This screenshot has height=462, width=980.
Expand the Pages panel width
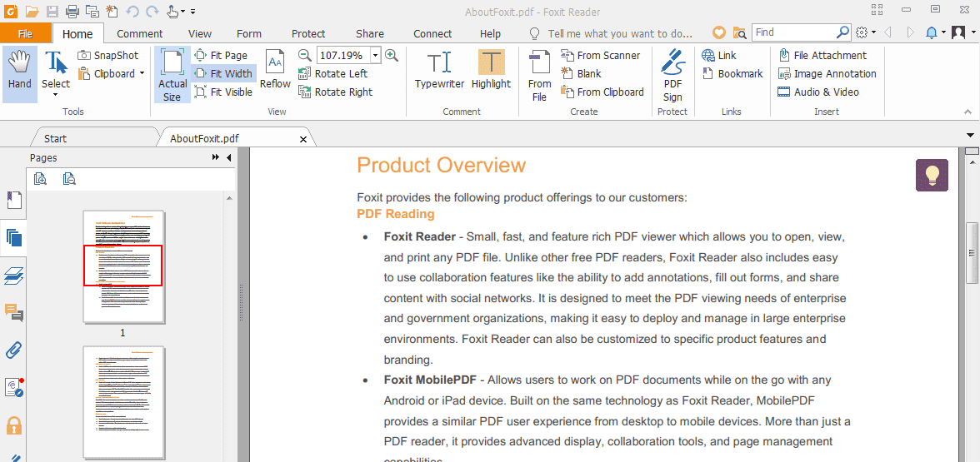click(217, 158)
